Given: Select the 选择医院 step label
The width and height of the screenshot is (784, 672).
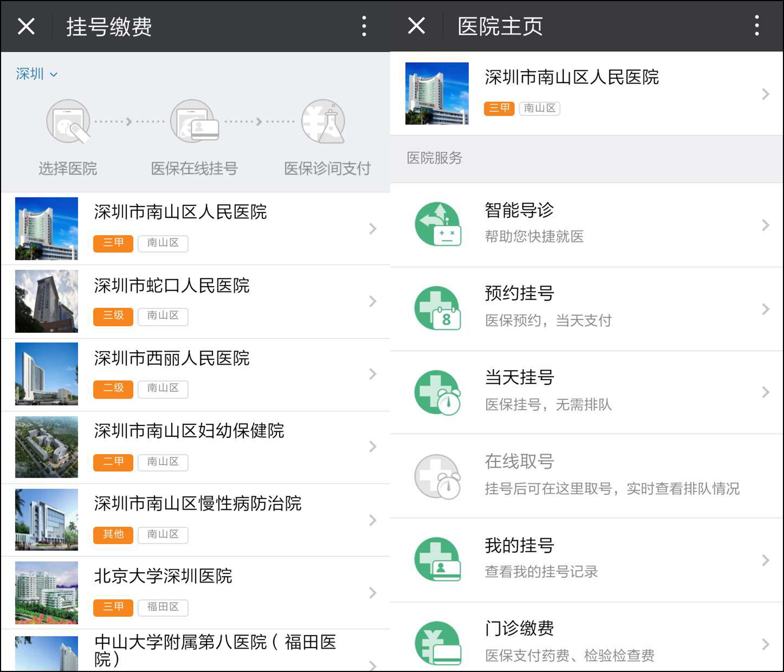Looking at the screenshot, I should click(x=68, y=168).
